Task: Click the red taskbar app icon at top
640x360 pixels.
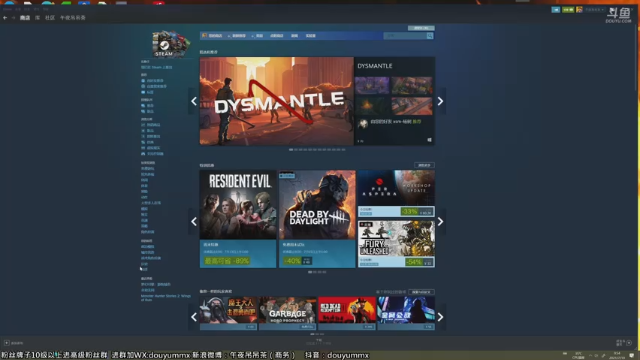Action: tap(159, 2)
